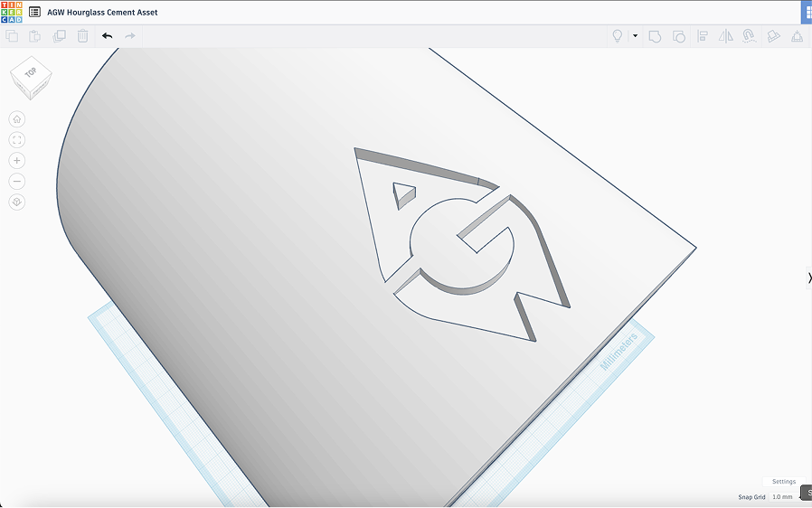Zoom out with the minus button
The height and width of the screenshot is (508, 812).
click(17, 182)
